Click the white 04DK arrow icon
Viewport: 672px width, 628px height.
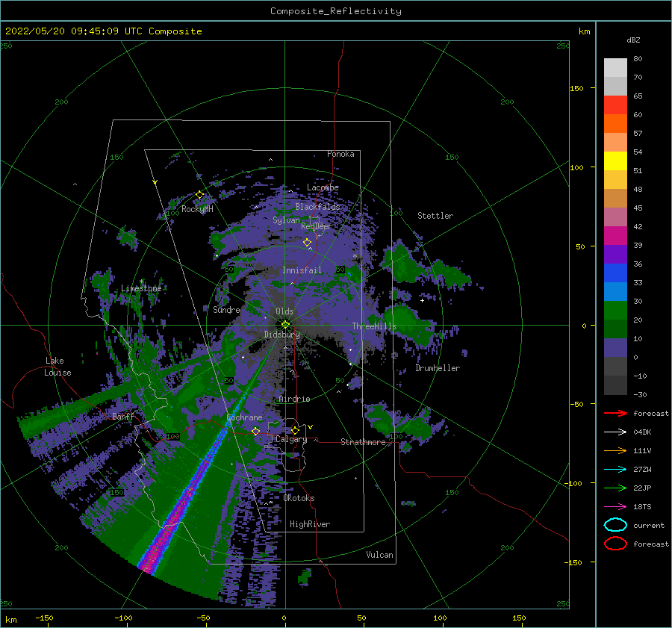coord(615,432)
